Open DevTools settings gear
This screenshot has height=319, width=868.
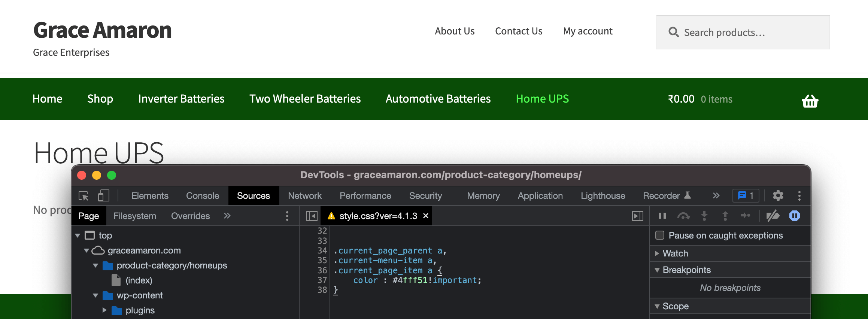(778, 196)
